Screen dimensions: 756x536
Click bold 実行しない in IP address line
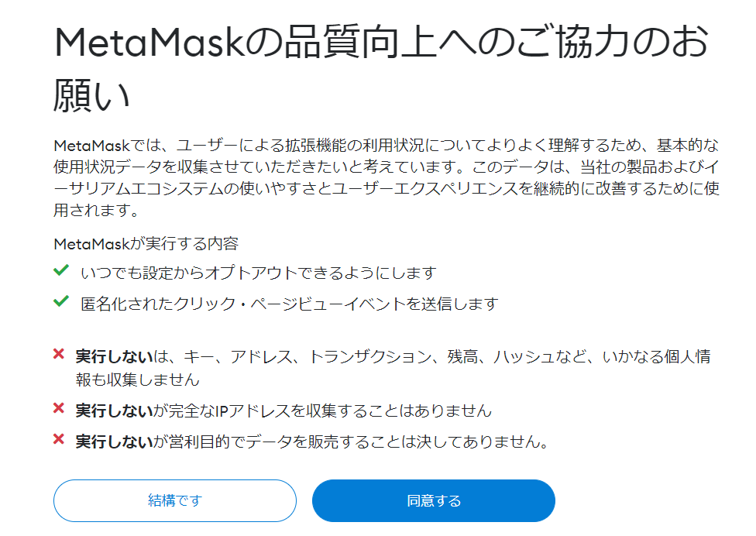click(x=115, y=411)
